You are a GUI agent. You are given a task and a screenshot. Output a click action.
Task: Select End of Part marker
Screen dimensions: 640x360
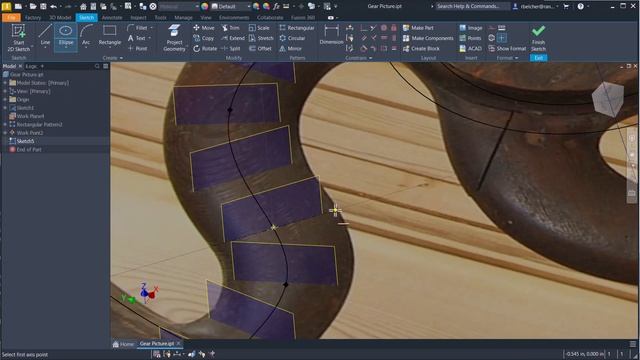pos(25,149)
